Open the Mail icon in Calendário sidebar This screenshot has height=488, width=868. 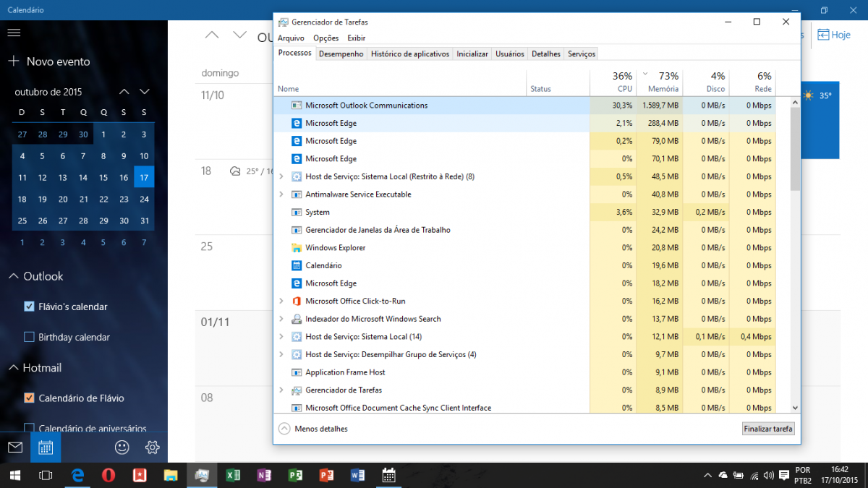[15, 448]
